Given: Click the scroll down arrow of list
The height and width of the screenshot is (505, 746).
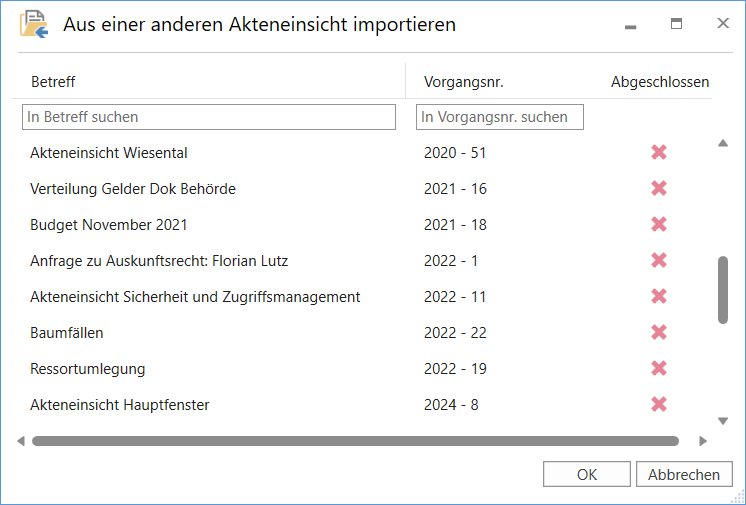Looking at the screenshot, I should (723, 421).
